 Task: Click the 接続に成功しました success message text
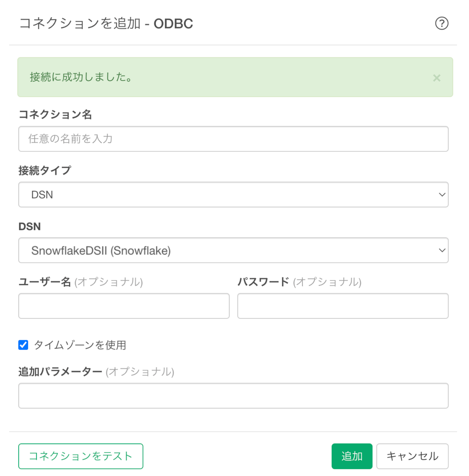[x=81, y=77]
